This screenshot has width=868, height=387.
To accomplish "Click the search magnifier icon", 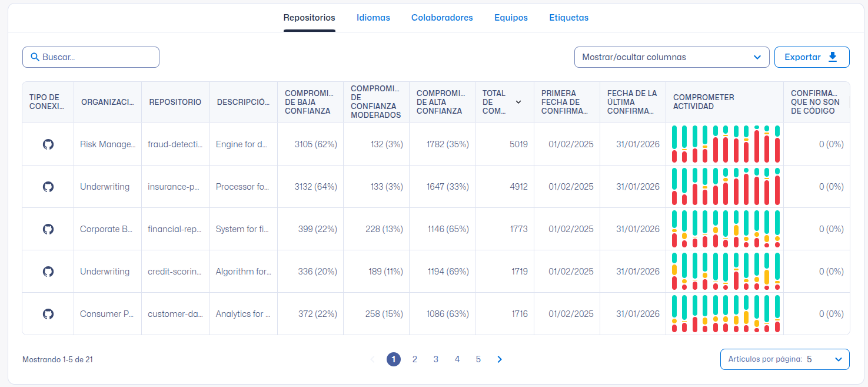I will click(x=35, y=57).
